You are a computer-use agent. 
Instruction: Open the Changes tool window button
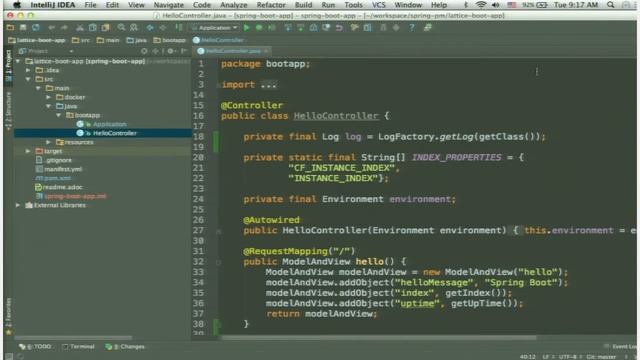tap(125, 347)
